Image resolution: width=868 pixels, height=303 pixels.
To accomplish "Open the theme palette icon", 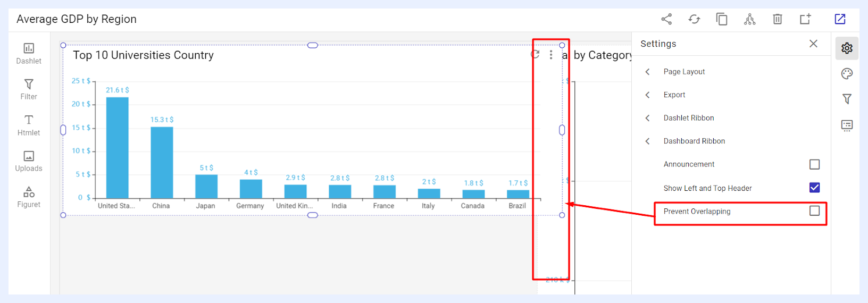I will pyautogui.click(x=847, y=74).
